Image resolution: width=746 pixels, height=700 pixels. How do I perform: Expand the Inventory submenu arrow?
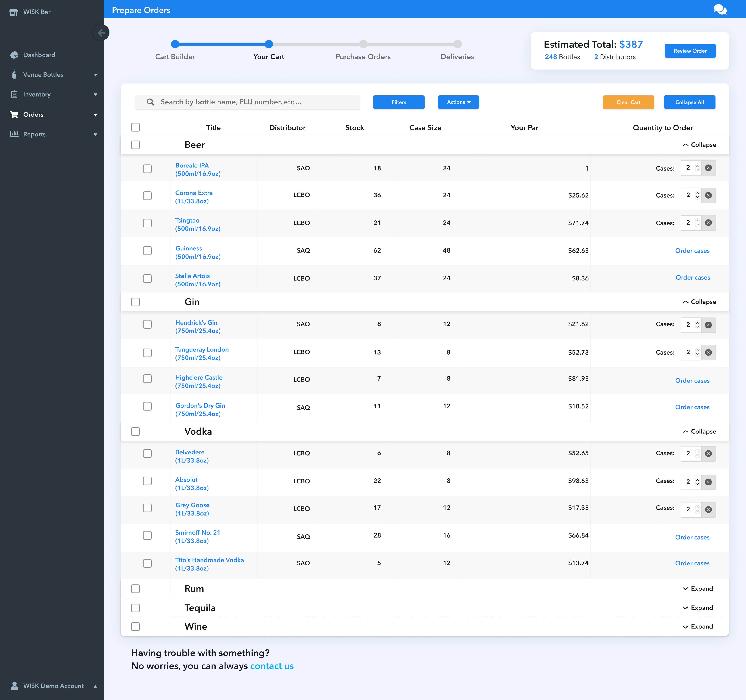(x=95, y=95)
